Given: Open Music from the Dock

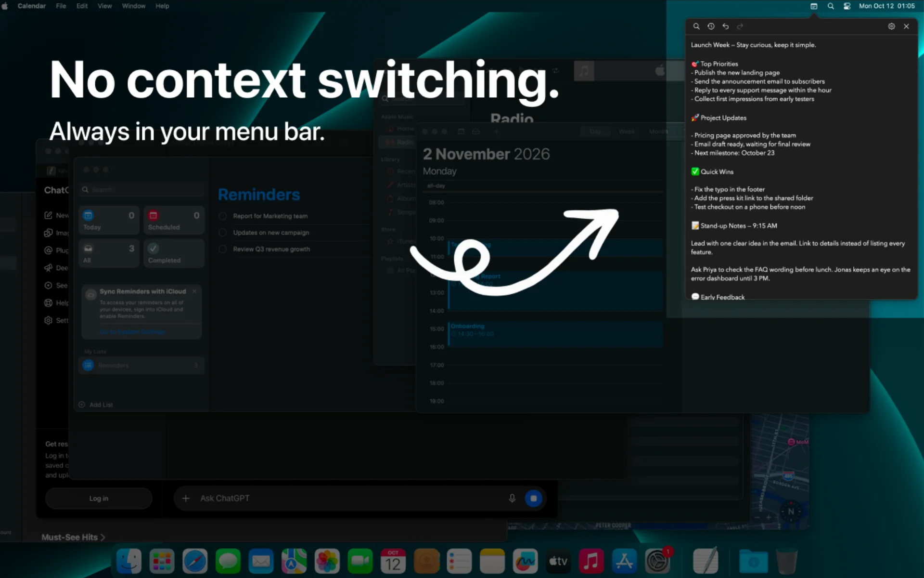Looking at the screenshot, I should (x=591, y=561).
